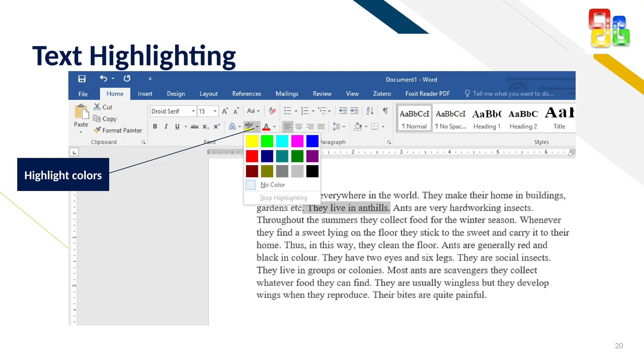The height and width of the screenshot is (362, 644).
Task: Open the font name dropdown showing Droid Serif
Action: 193,111
